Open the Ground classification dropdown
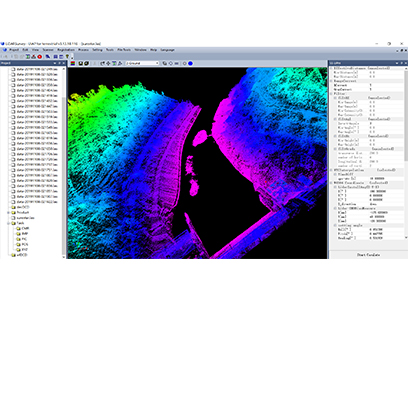Screen dimensions: 408x395 142,63
